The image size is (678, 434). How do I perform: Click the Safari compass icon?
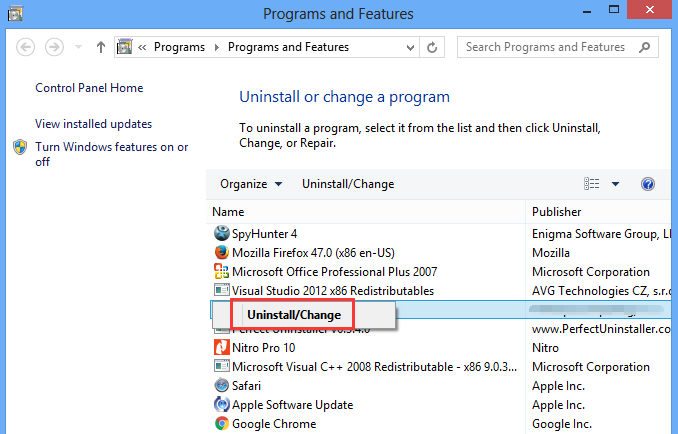pos(221,386)
